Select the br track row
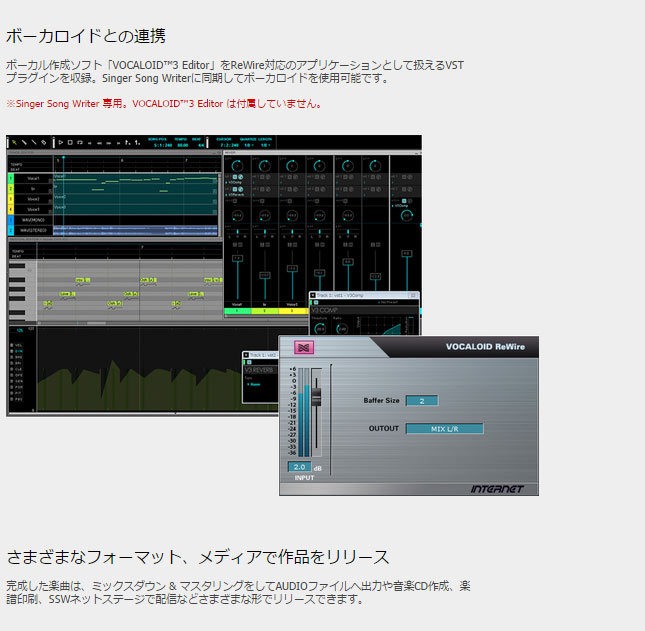This screenshot has height=631, width=645. (33, 189)
